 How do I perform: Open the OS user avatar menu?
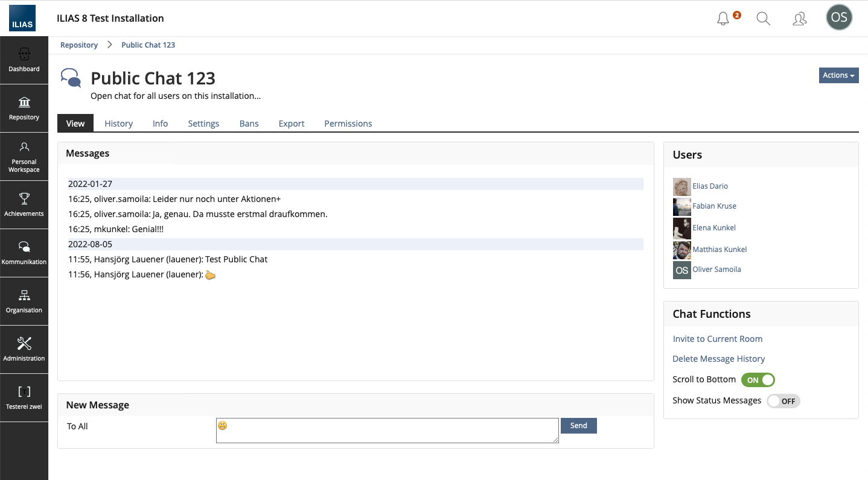click(x=839, y=17)
